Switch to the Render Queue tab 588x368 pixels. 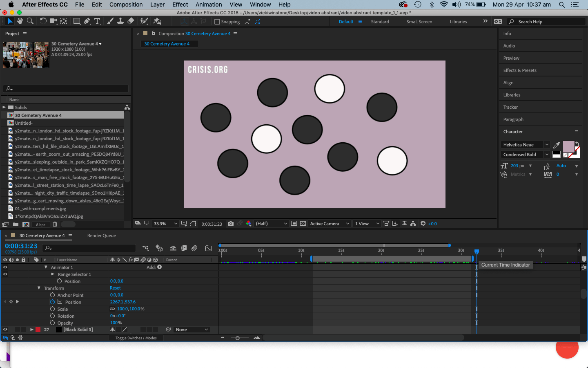pos(101,236)
